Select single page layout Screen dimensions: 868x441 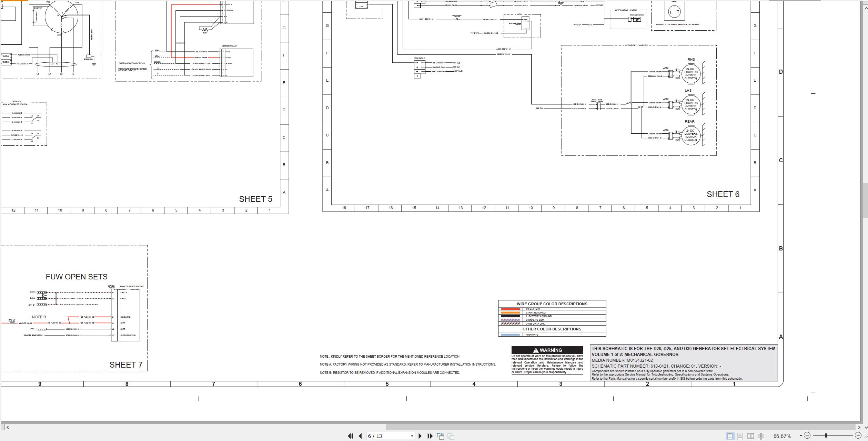tap(730, 436)
